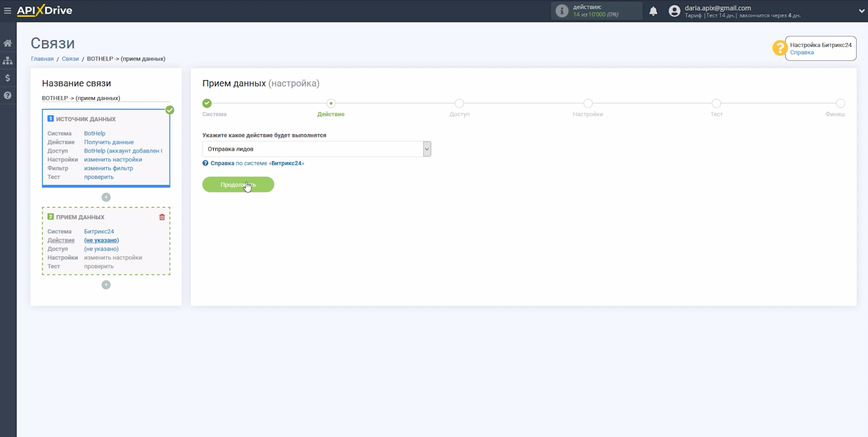Click the user account avatar icon

coord(674,11)
